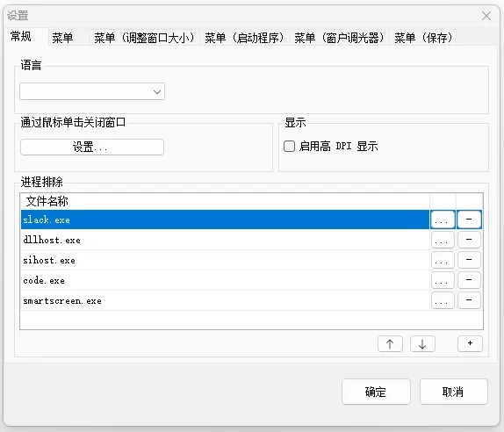Image resolution: width=504 pixels, height=432 pixels.
Task: Remove dllhost.exe using its minus button
Action: (x=469, y=240)
